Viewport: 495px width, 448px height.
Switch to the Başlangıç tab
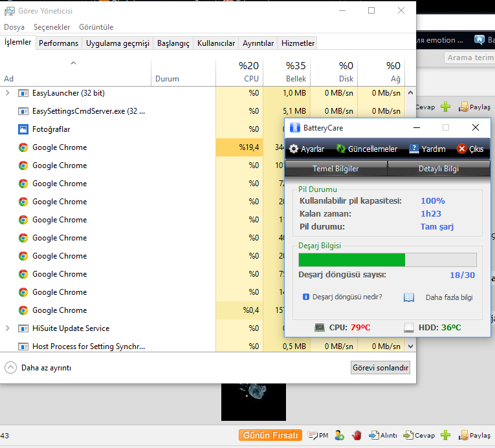(173, 43)
